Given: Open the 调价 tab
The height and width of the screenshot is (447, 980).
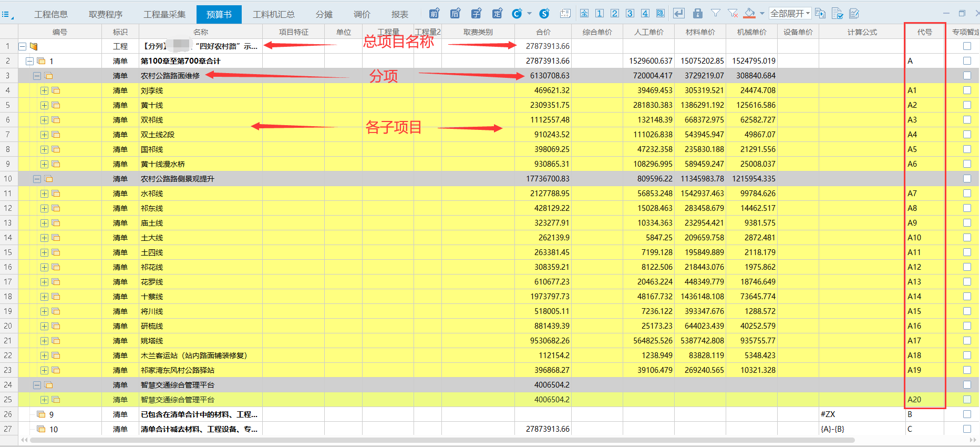Looking at the screenshot, I should coord(362,14).
